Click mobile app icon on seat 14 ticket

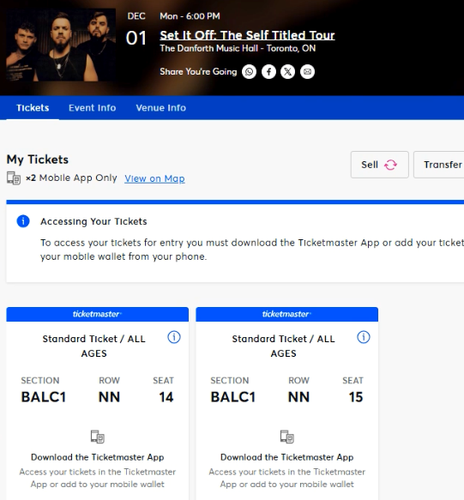coord(97,437)
